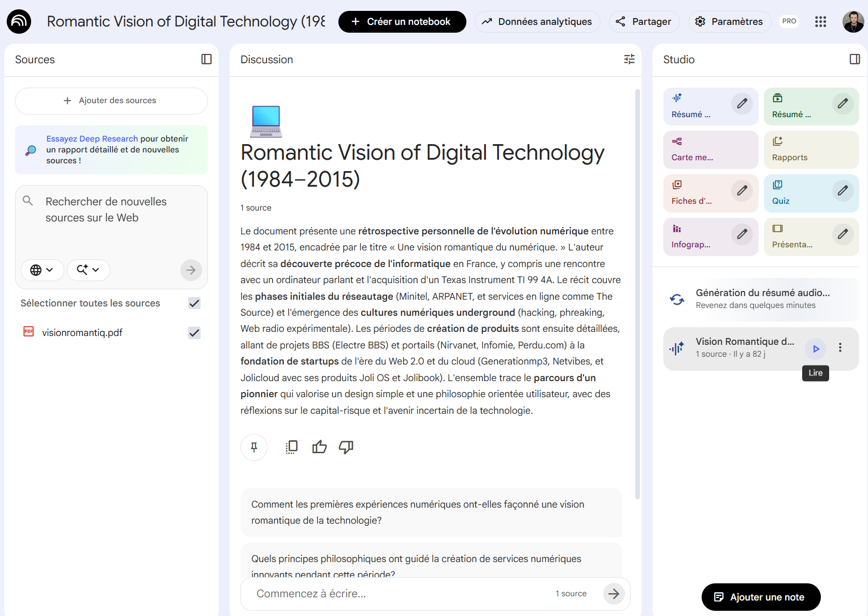Click the NotebookLM logo icon
868x616 pixels.
[x=19, y=21]
